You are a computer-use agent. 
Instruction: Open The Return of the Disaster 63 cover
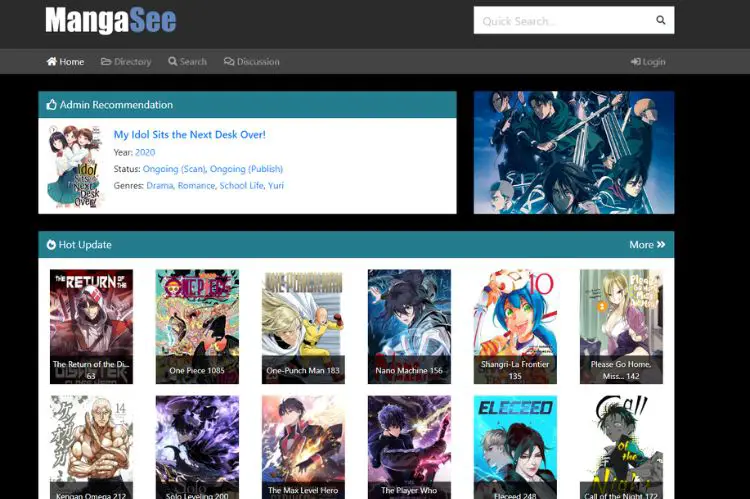(91, 326)
